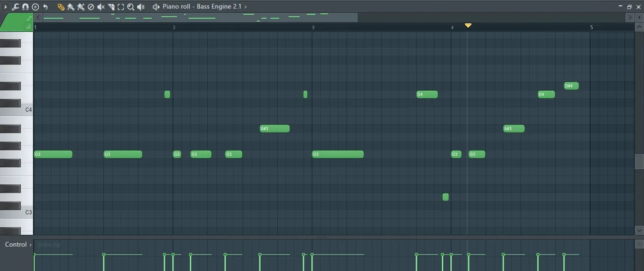Select the Zoom magnifier tool
This screenshot has width=644, height=271.
[131, 7]
